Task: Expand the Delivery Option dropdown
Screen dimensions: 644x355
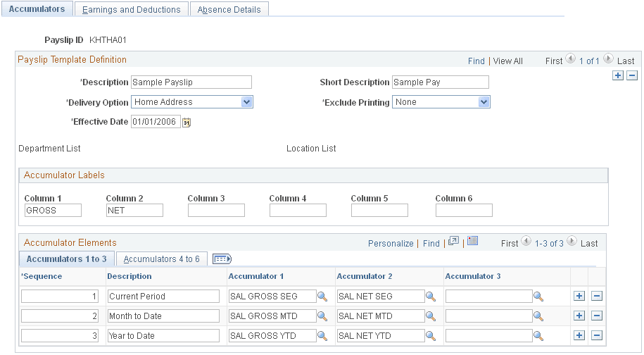Action: coord(246,102)
